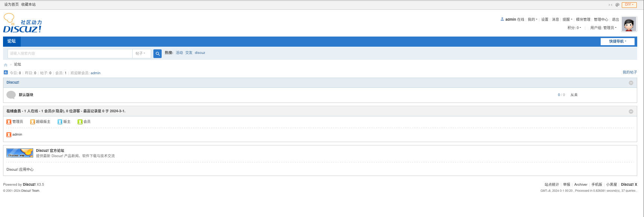Click the site statistics chart icon
Screen dimensions: 644x217
(x=6, y=72)
